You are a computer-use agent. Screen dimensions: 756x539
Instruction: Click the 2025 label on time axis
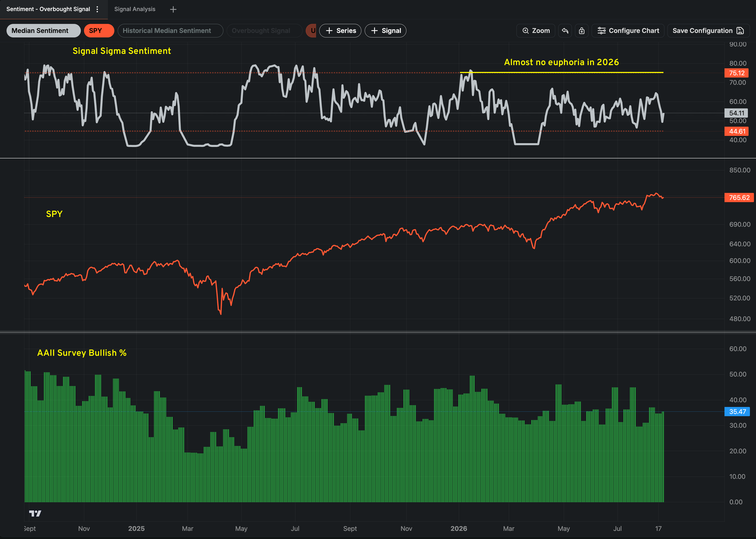point(136,528)
